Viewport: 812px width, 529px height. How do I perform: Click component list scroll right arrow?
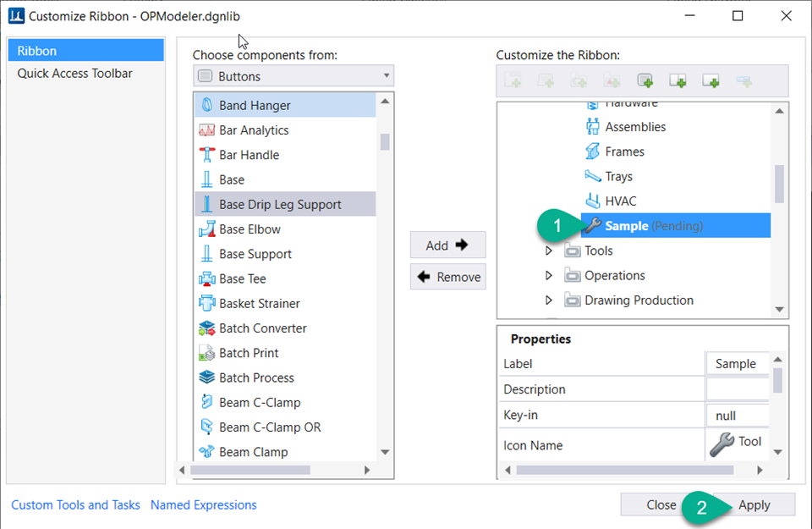tap(367, 470)
